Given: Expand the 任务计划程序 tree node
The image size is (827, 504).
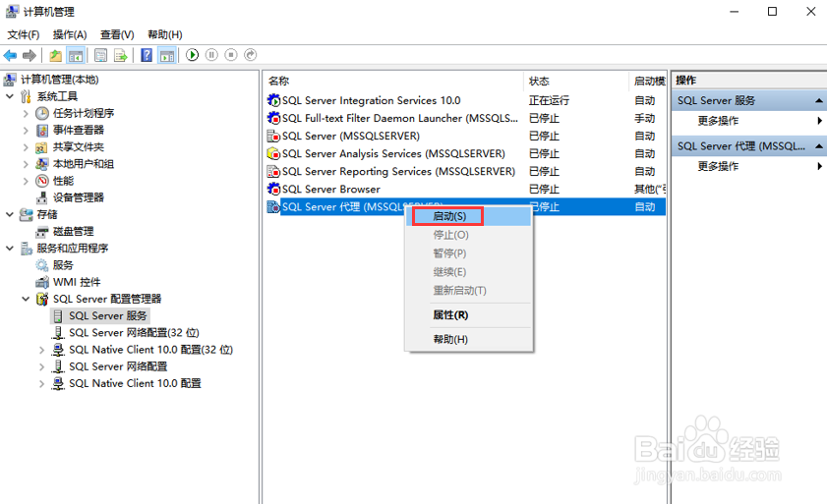Looking at the screenshot, I should [x=26, y=113].
